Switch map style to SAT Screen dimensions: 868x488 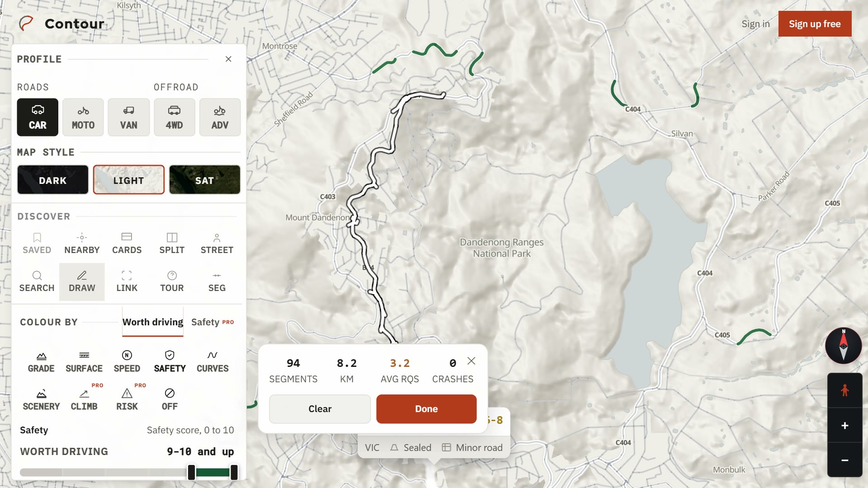point(205,180)
